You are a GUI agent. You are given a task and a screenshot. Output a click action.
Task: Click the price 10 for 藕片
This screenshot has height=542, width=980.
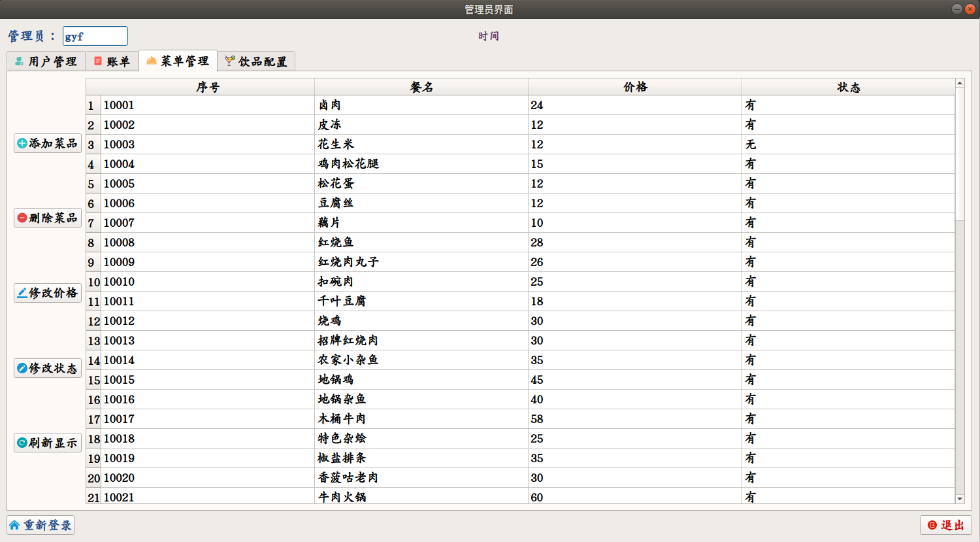pyautogui.click(x=537, y=223)
